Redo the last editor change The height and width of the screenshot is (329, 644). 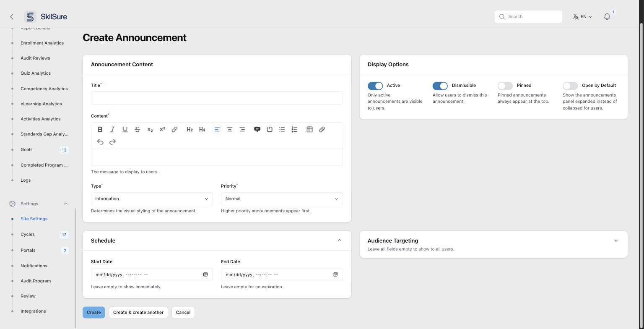click(112, 142)
